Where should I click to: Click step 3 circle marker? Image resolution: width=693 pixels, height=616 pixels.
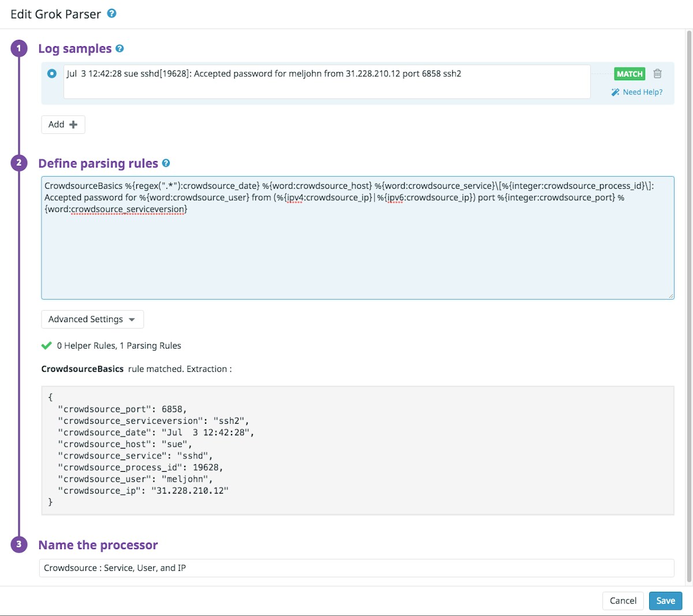pyautogui.click(x=18, y=544)
